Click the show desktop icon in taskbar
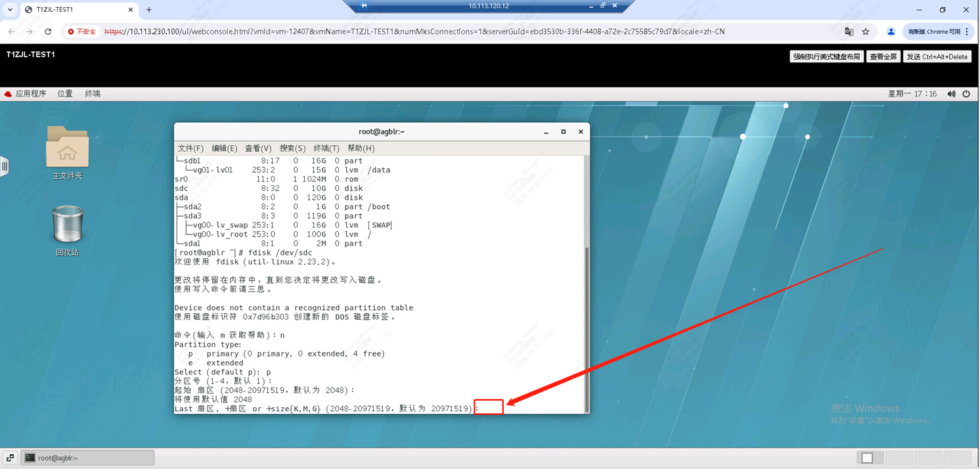 [10, 458]
